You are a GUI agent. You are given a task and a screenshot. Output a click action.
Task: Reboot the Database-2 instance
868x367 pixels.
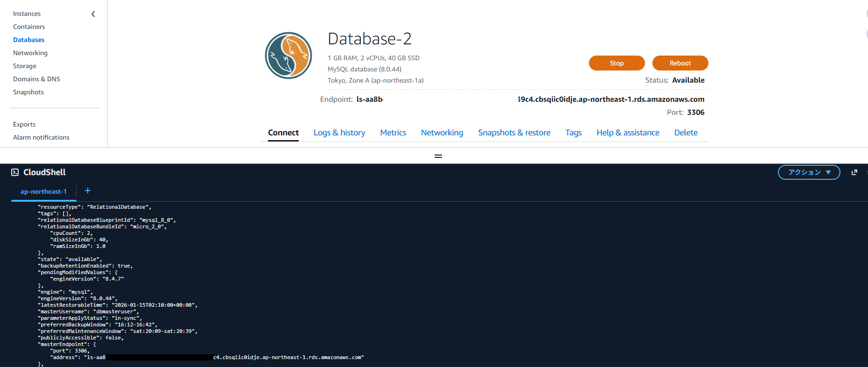click(x=680, y=63)
